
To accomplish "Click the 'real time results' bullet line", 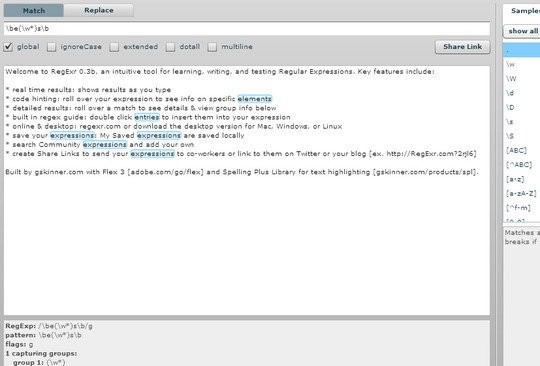I will [x=89, y=90].
